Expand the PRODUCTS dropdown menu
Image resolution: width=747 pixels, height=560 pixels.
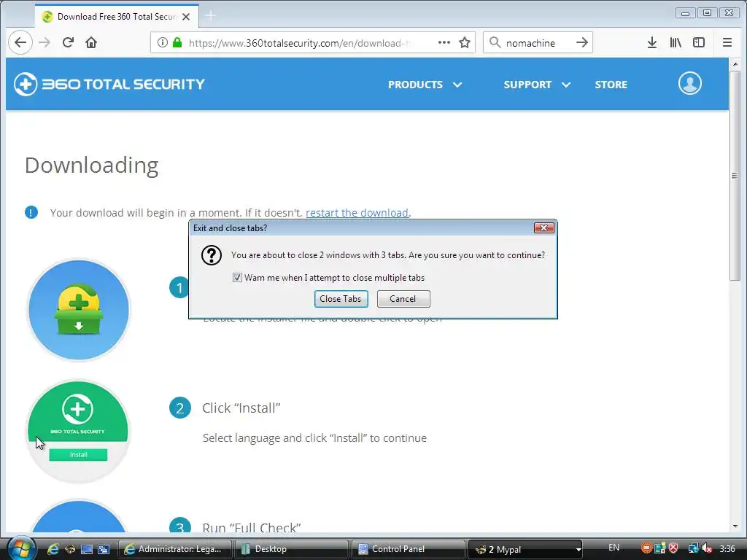425,85
